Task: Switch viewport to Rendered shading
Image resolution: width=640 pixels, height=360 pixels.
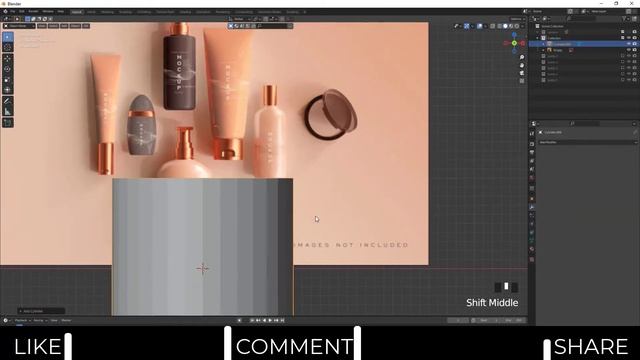Action: pyautogui.click(x=517, y=26)
